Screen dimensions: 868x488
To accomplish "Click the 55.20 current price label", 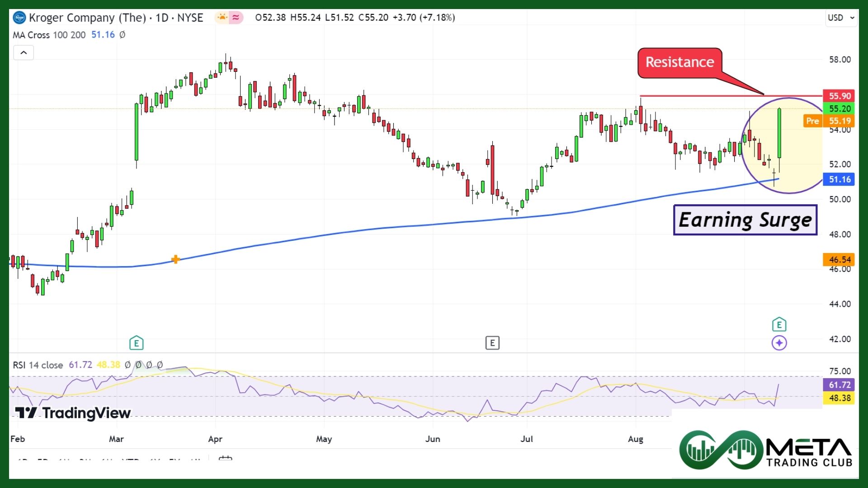I will point(839,108).
